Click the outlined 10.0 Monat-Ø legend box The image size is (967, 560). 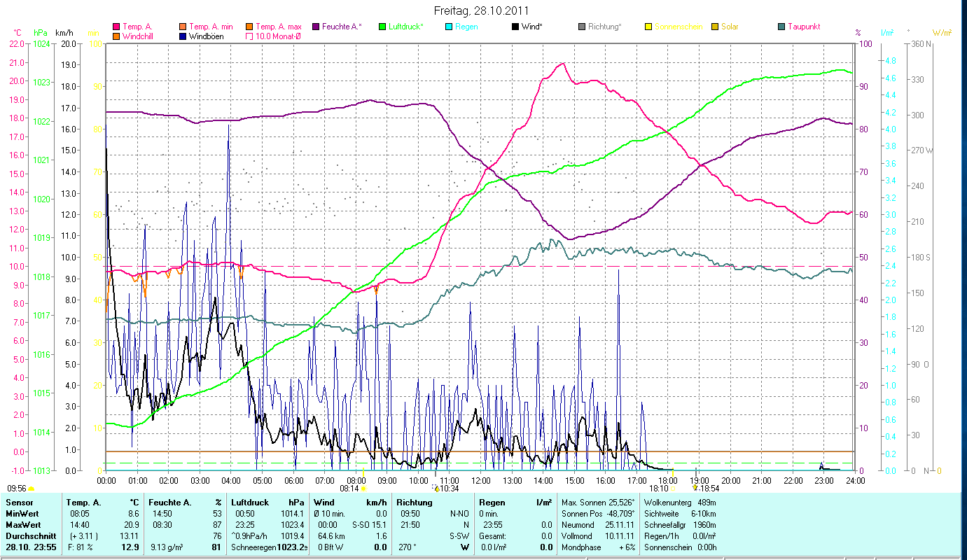pos(250,36)
